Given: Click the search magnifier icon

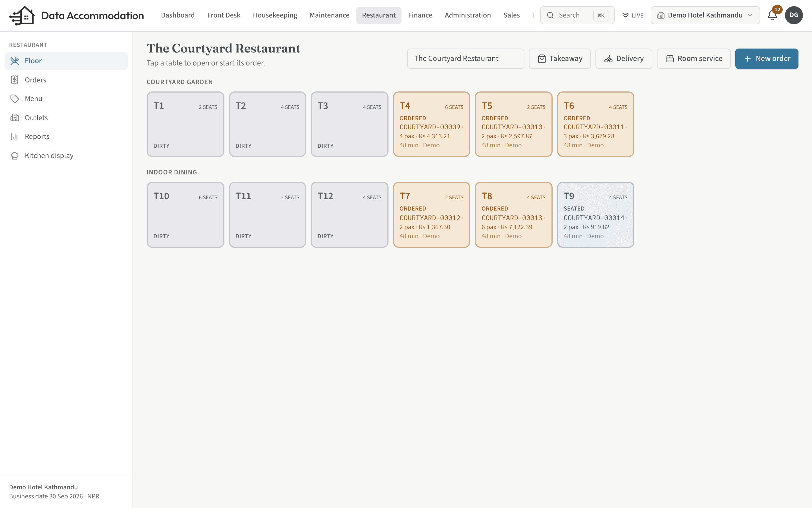Looking at the screenshot, I should coord(550,15).
